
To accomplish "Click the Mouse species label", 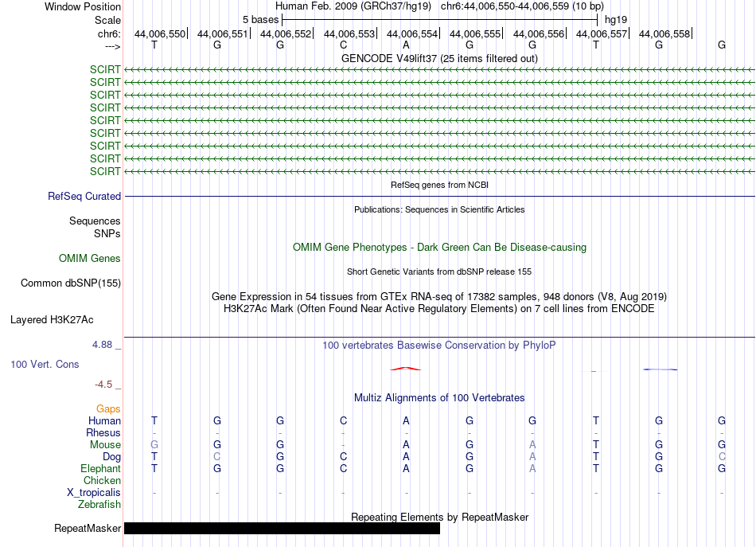I will pos(105,445).
